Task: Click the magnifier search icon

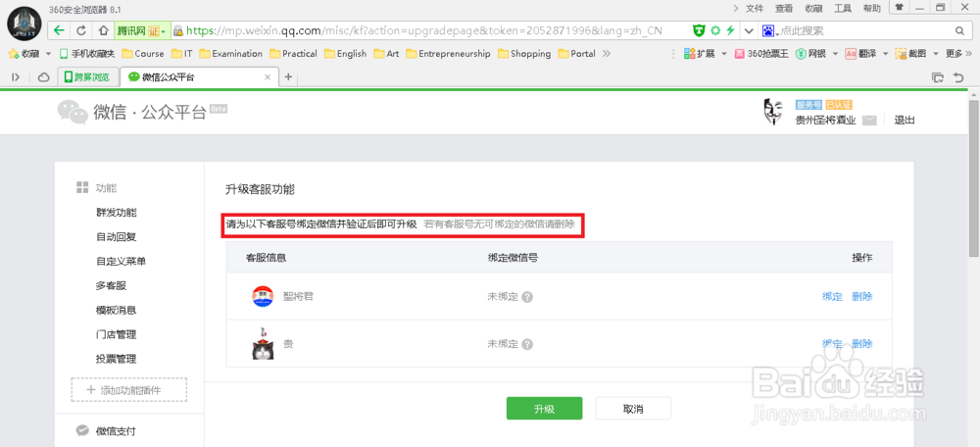Action: click(960, 30)
